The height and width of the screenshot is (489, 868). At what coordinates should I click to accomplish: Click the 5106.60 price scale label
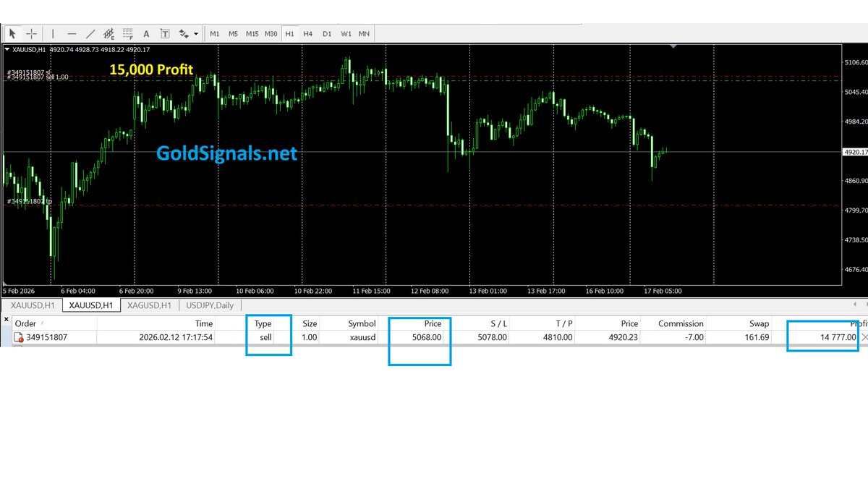pos(856,62)
